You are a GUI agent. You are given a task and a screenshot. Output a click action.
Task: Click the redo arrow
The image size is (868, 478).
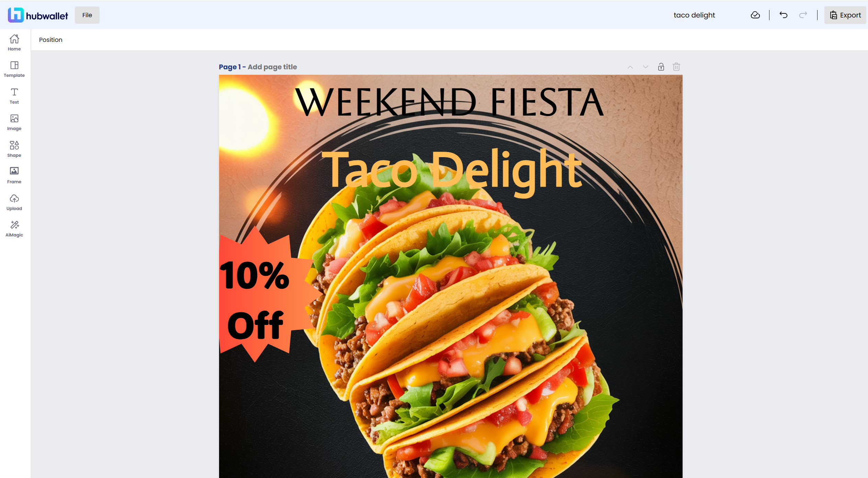[x=803, y=15]
